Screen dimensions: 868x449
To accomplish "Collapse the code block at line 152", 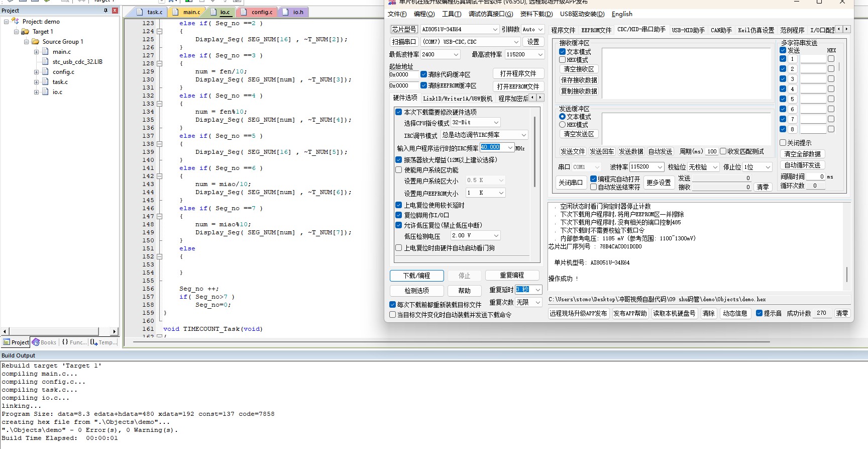I will (x=159, y=256).
